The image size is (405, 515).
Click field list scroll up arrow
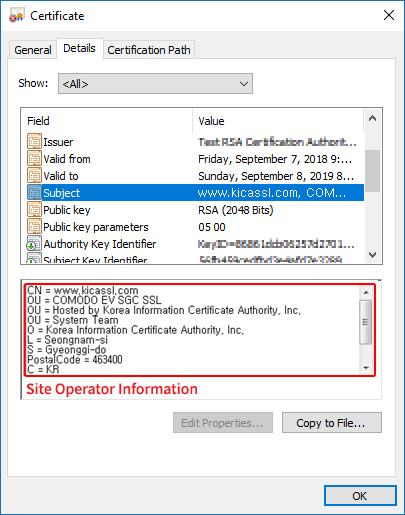373,118
